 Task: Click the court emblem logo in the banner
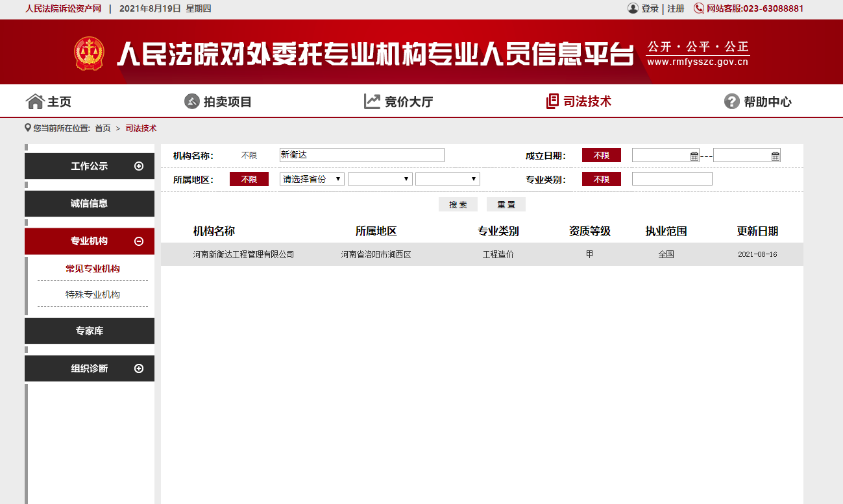point(89,53)
